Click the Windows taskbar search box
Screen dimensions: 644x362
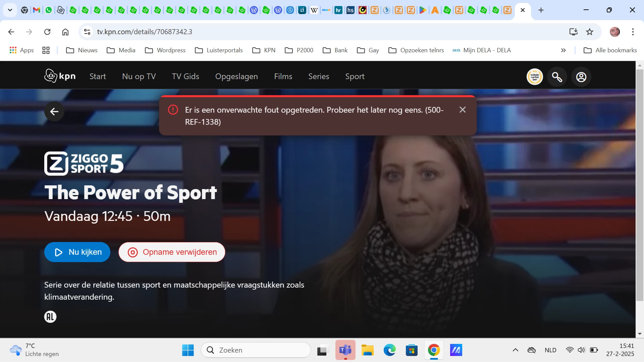[x=256, y=350]
